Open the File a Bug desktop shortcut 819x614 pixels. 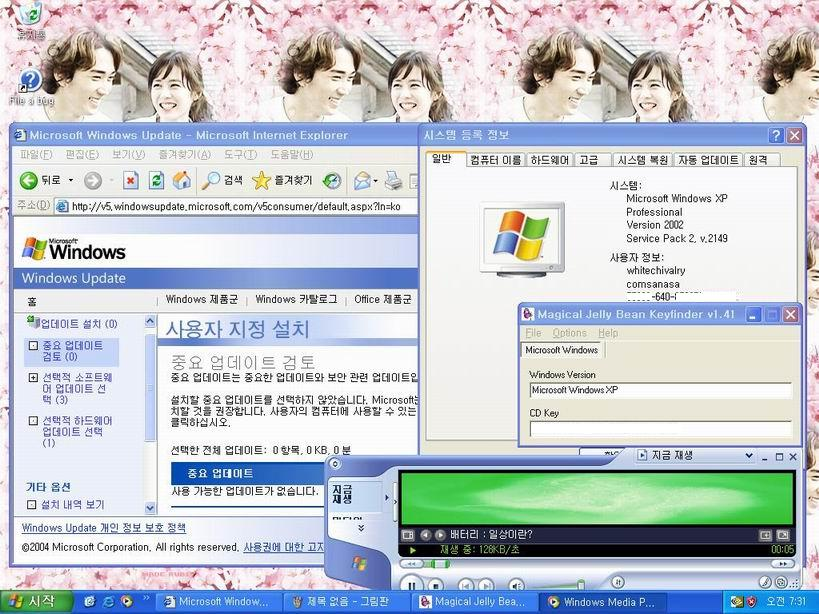point(31,88)
